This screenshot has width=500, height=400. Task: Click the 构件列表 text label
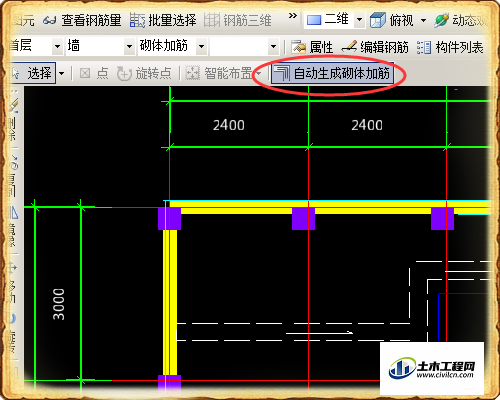pos(459,47)
